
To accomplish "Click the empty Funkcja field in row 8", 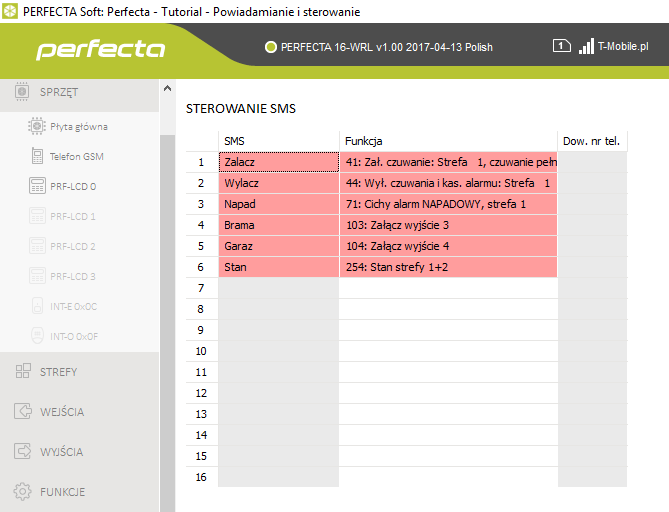I will 448,309.
